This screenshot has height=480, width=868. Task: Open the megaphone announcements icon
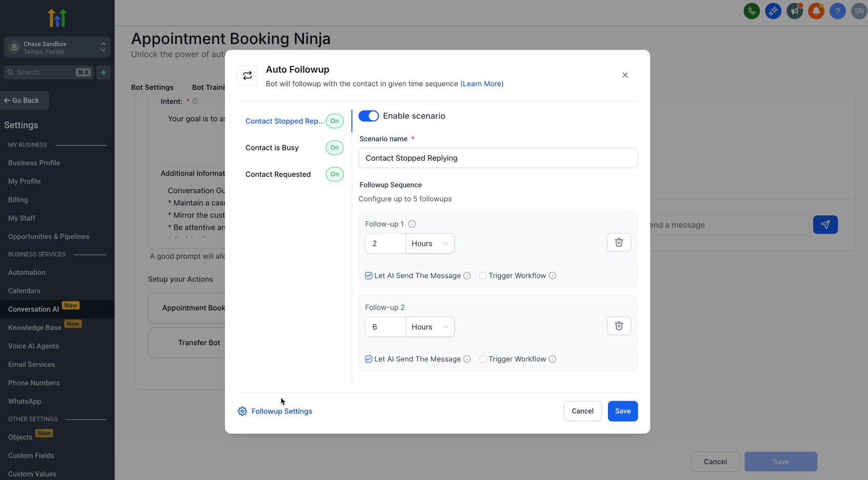coord(794,11)
